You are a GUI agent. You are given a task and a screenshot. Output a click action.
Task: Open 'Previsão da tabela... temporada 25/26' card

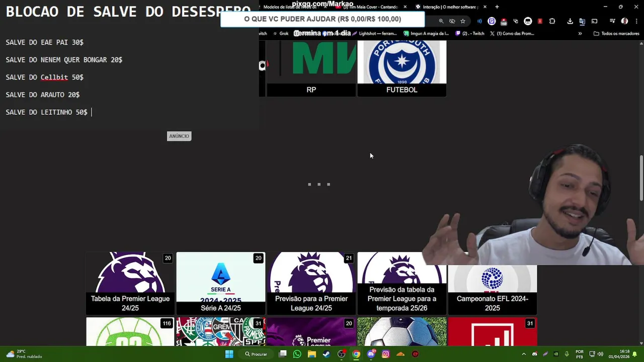click(401, 284)
